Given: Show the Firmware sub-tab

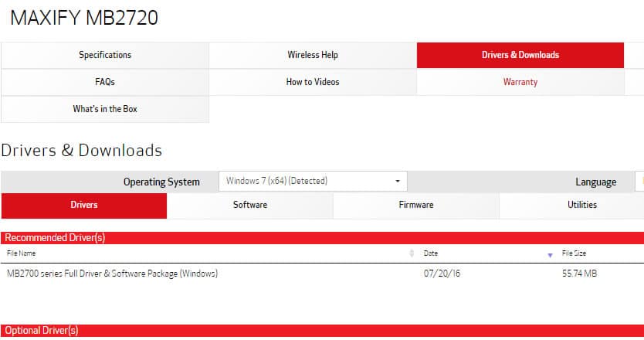Looking at the screenshot, I should (416, 206).
